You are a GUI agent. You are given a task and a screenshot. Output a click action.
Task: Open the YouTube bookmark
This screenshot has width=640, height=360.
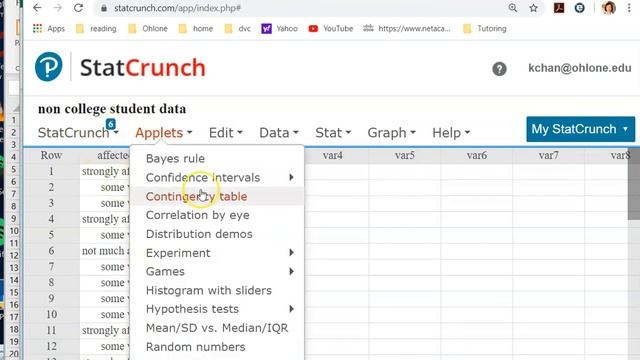[331, 29]
